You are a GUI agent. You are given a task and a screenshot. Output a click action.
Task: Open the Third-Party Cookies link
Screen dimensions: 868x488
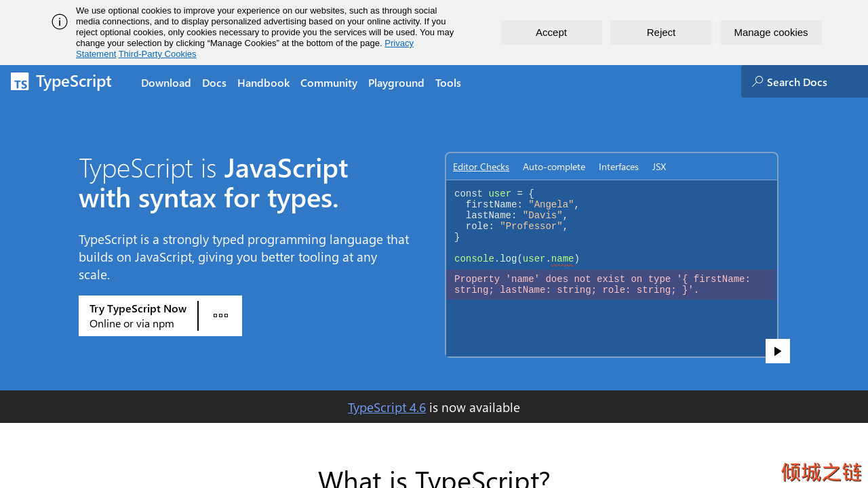(x=157, y=54)
